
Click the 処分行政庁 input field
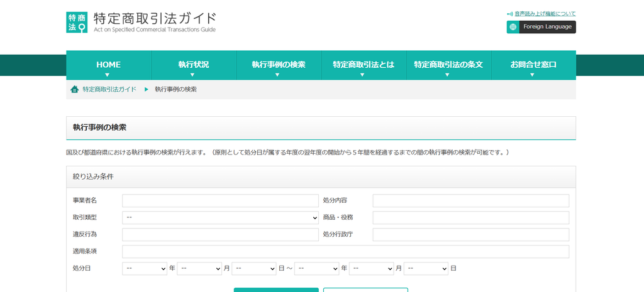coord(470,235)
